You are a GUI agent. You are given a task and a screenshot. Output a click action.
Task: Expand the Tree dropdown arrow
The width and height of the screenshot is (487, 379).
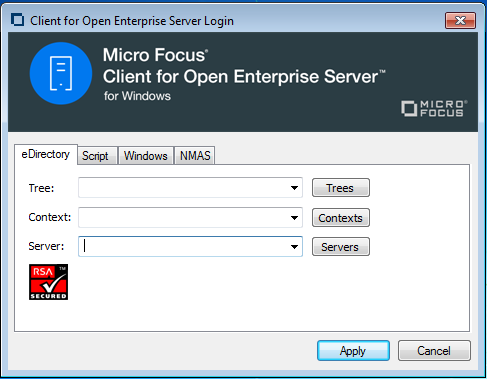click(x=294, y=188)
